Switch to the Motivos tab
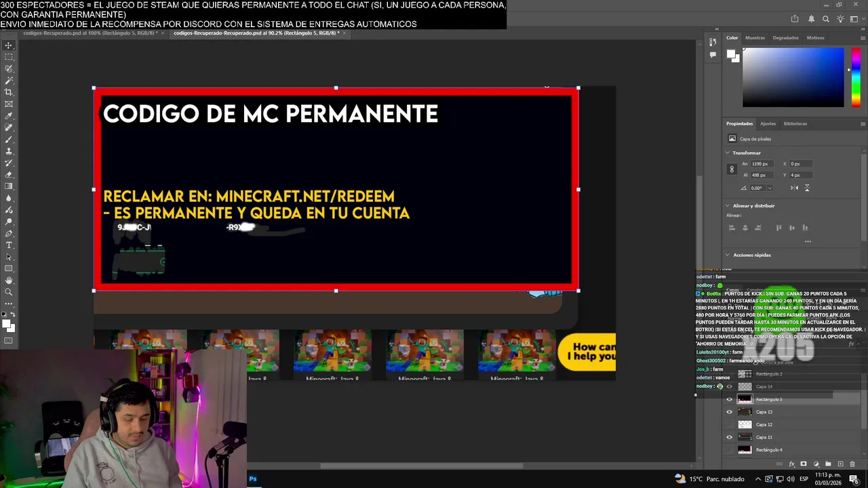868x488 pixels. pos(816,38)
